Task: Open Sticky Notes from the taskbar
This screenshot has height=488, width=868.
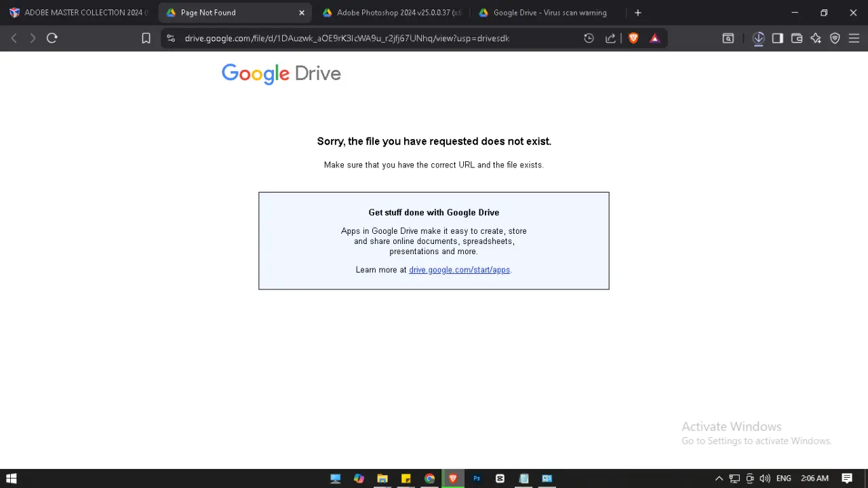Action: [x=406, y=479]
